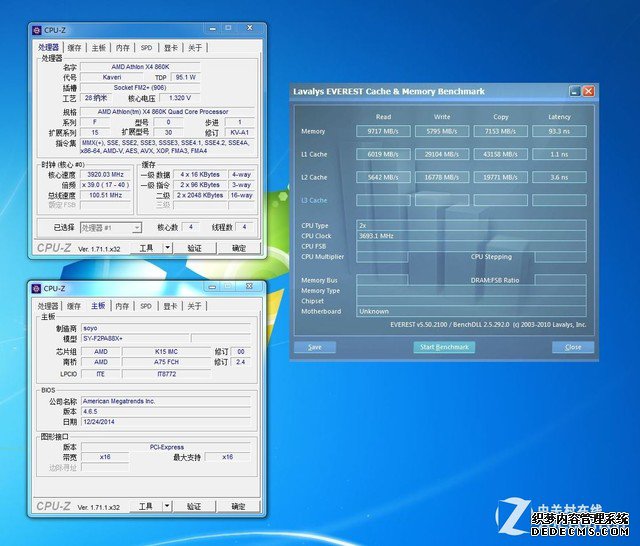Click the L1 Cache Read value 6019 MB/s
640x546 pixels.
pyautogui.click(x=383, y=154)
